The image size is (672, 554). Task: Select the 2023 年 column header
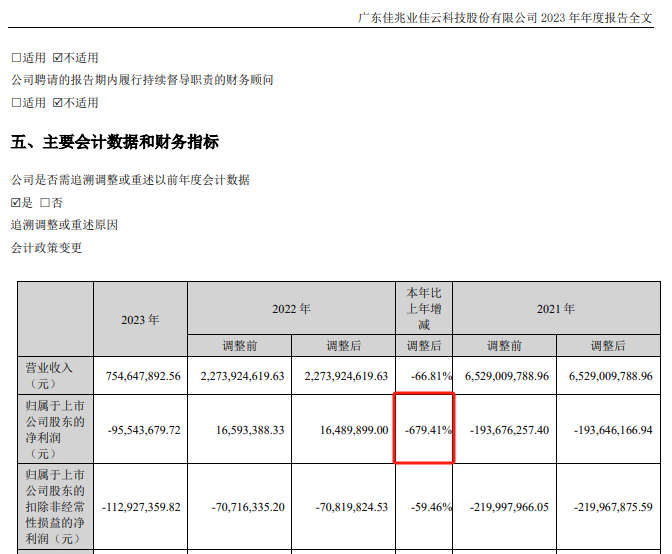[x=140, y=320]
